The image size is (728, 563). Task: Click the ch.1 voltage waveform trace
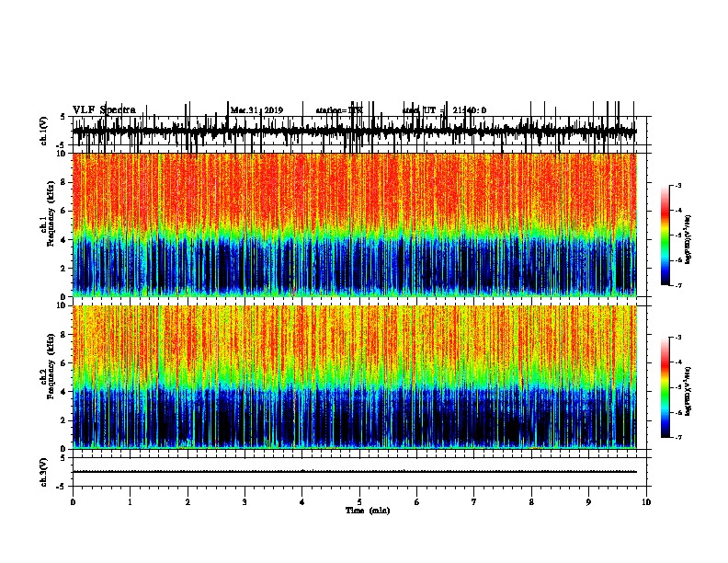[x=354, y=132]
